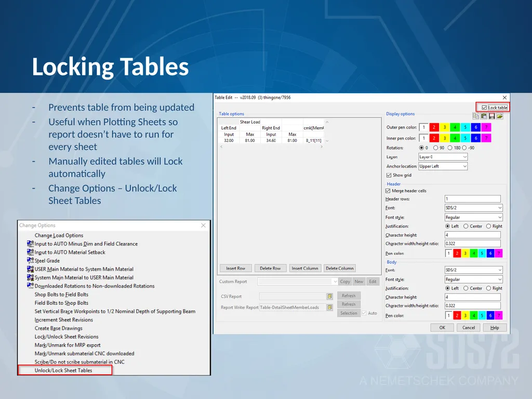This screenshot has width=532, height=399.
Task: Select rotation -90 radio button
Action: coord(464,148)
